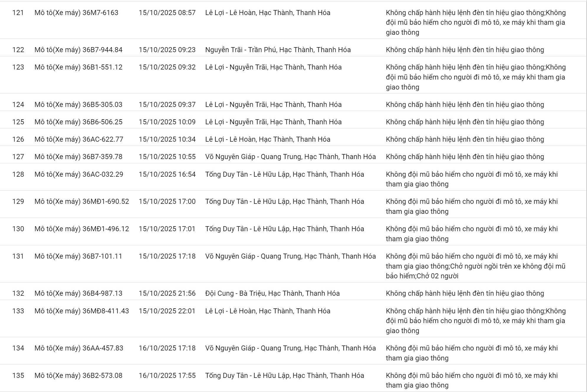Click the violation text for row 124

[465, 105]
